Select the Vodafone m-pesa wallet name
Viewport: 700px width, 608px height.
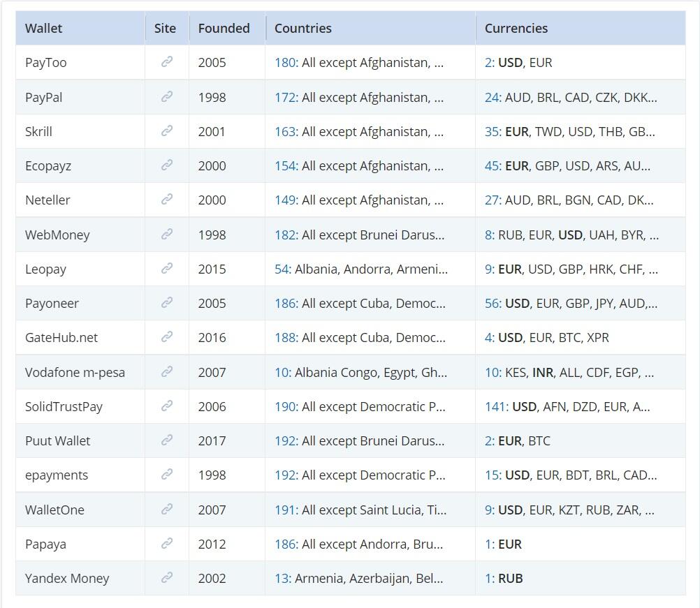click(75, 373)
